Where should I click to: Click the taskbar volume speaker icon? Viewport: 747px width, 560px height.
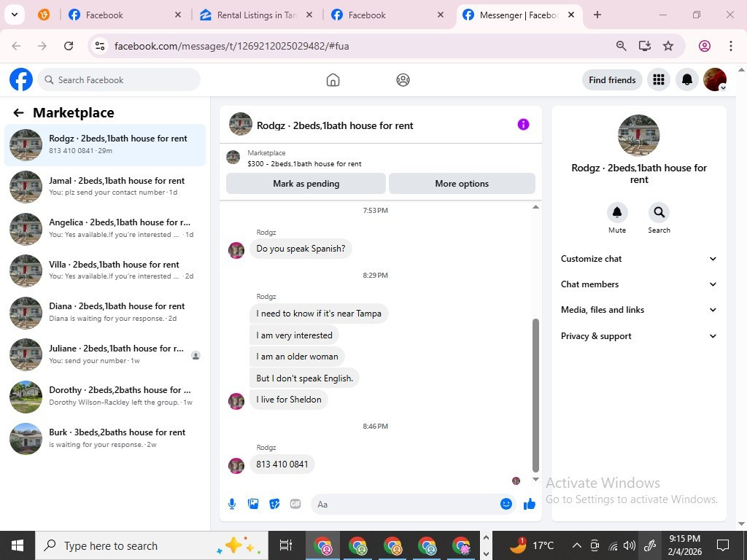630,545
